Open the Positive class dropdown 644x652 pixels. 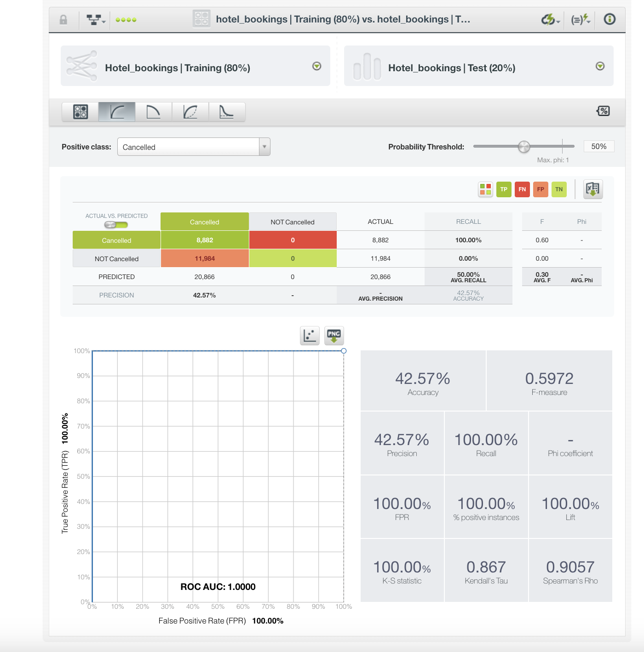[194, 147]
